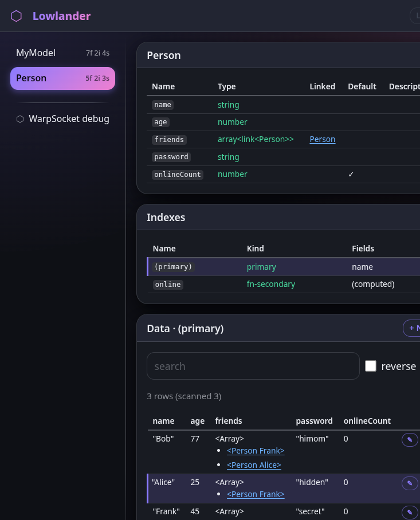Click the Data · (primary) heading

[185, 329]
